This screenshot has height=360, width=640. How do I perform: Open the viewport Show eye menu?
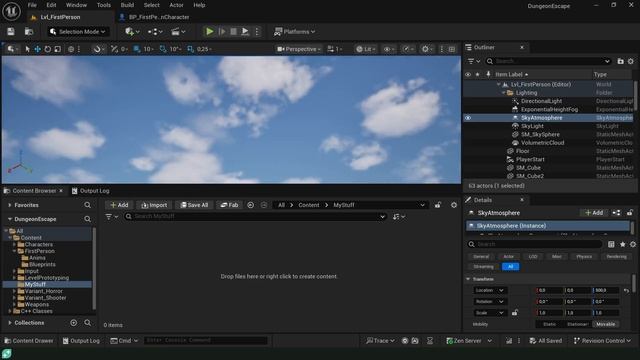388,49
